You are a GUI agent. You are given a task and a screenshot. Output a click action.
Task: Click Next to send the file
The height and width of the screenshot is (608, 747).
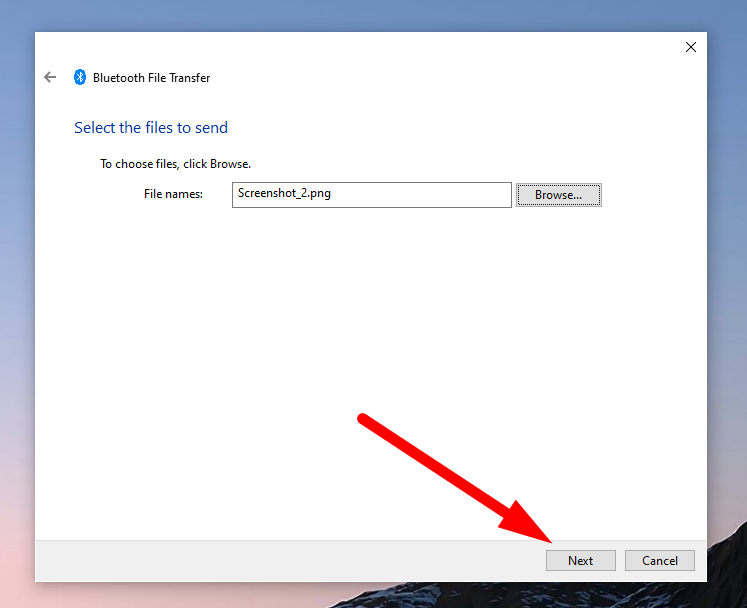coord(580,560)
